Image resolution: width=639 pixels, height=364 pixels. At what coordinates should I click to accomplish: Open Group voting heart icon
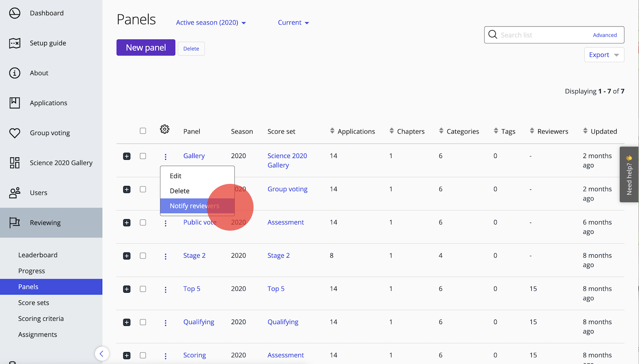click(15, 133)
